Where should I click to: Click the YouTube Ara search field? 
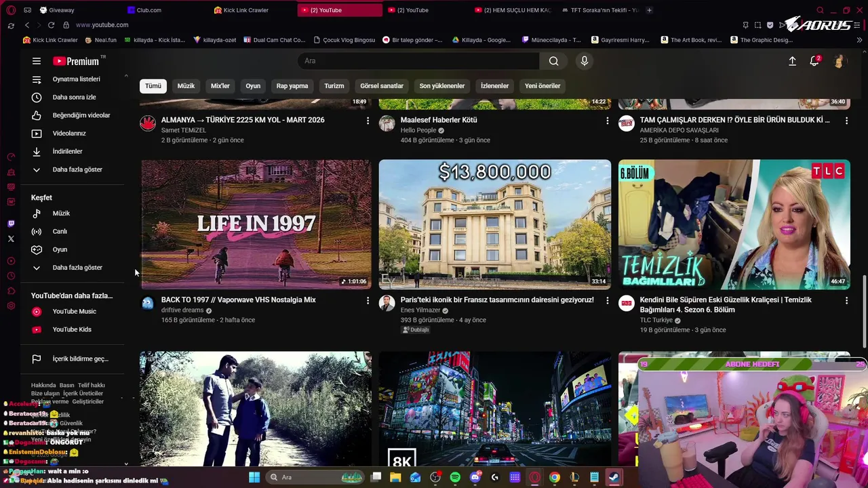point(418,61)
